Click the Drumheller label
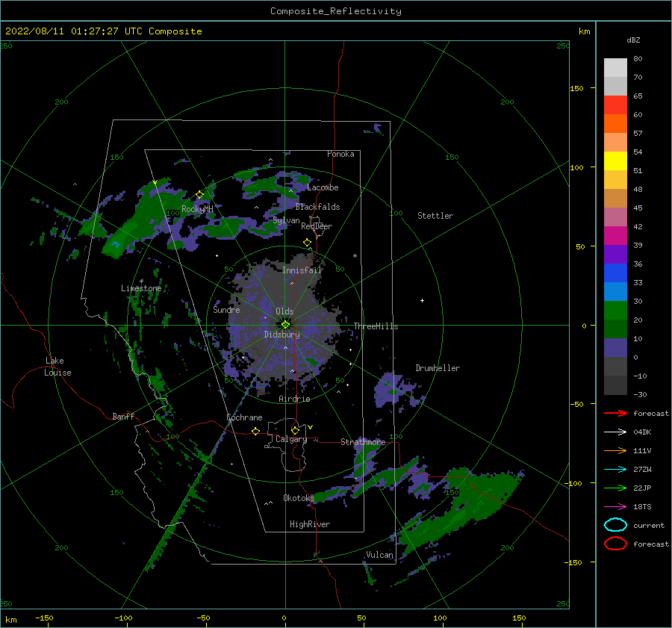 point(438,368)
